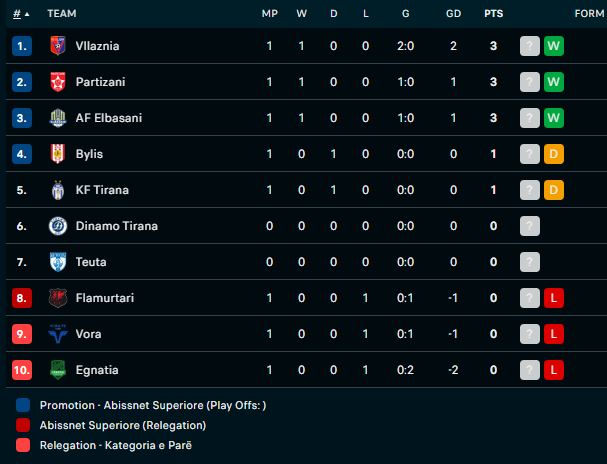Click the Flamurtari club crest icon
This screenshot has width=607, height=464.
coord(57,298)
